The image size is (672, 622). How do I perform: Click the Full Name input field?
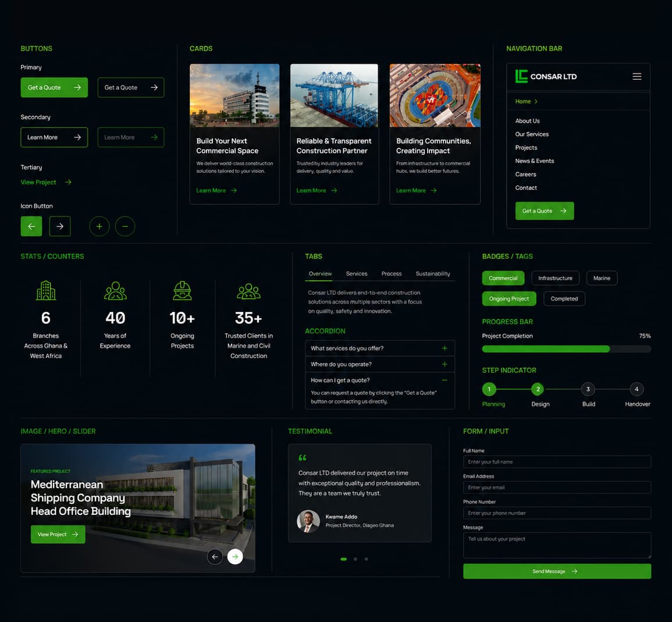(557, 461)
